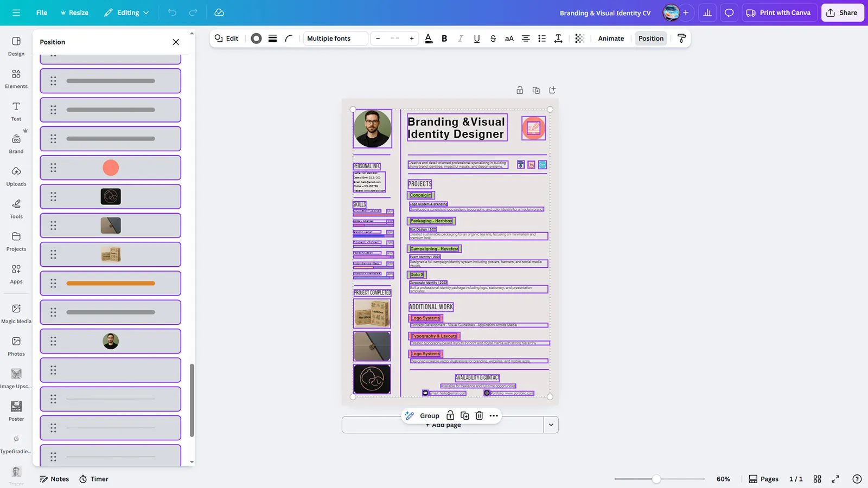Toggle bold text formatting

click(x=444, y=38)
